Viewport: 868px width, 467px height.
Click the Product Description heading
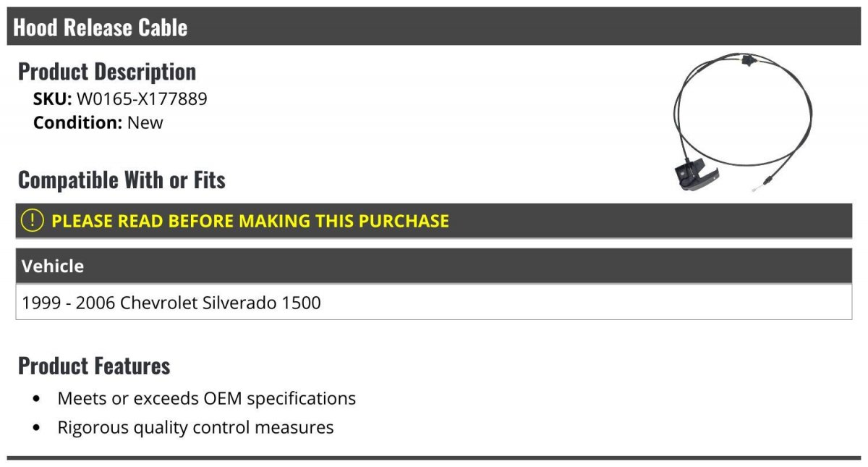click(107, 71)
